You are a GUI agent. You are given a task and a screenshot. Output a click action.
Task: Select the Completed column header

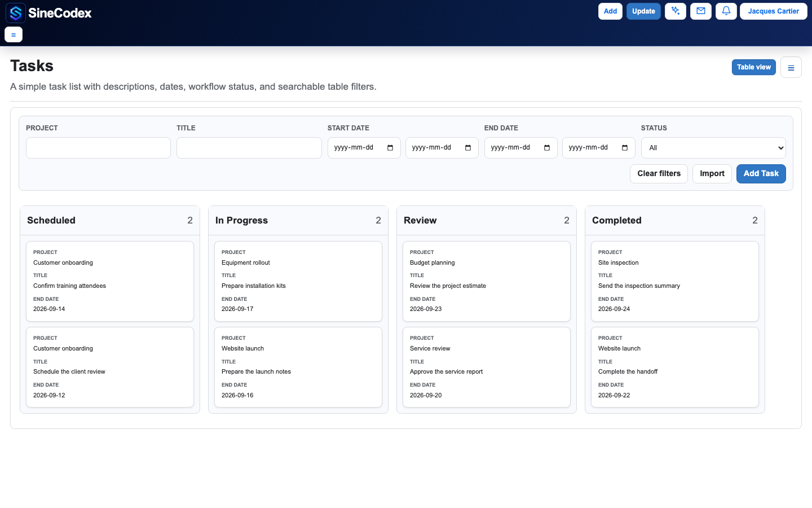pyautogui.click(x=675, y=221)
